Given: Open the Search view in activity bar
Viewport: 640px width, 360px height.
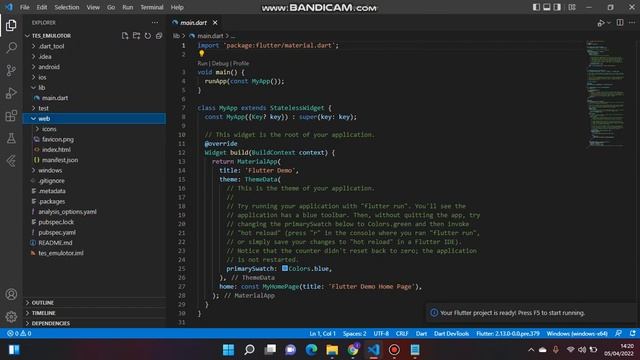Looking at the screenshot, I should click(11, 47).
